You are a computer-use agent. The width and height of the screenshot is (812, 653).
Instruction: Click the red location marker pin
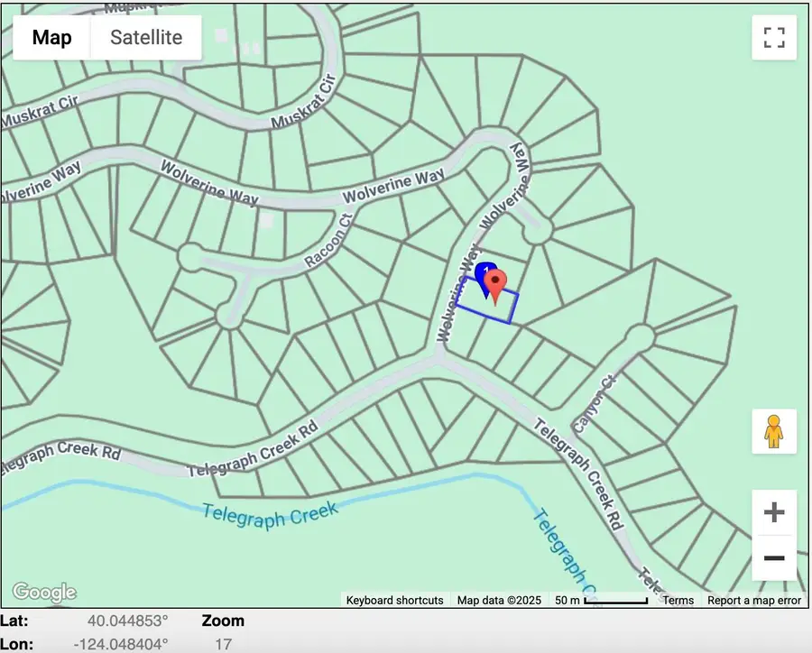pos(495,288)
